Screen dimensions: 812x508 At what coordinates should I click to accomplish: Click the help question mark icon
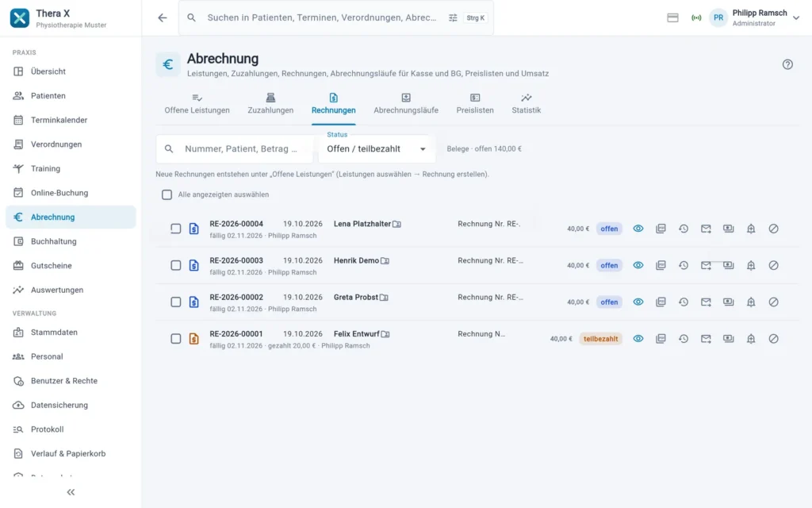(x=787, y=64)
